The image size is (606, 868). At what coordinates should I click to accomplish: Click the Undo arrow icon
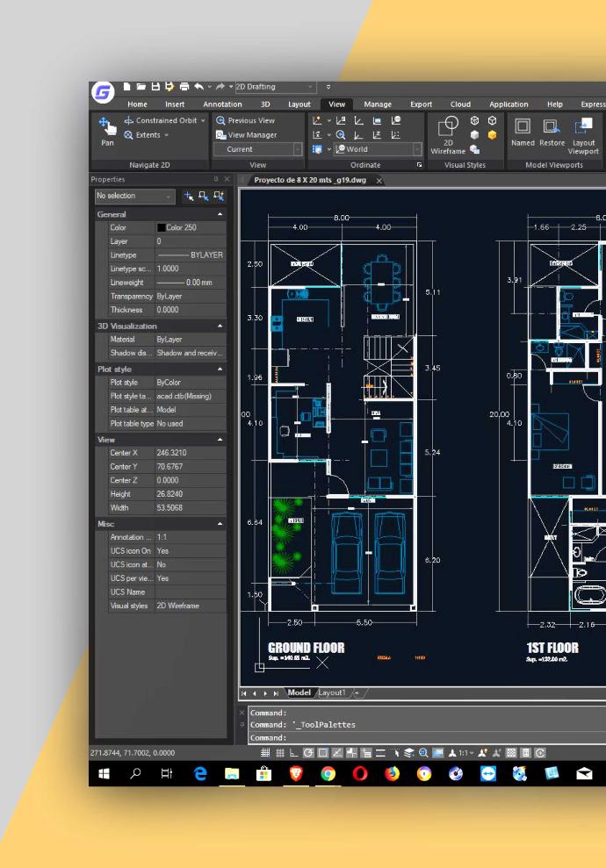tap(198, 86)
